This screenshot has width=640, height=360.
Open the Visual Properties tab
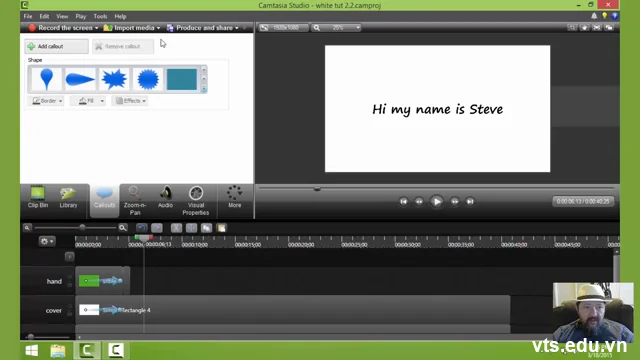pos(196,200)
